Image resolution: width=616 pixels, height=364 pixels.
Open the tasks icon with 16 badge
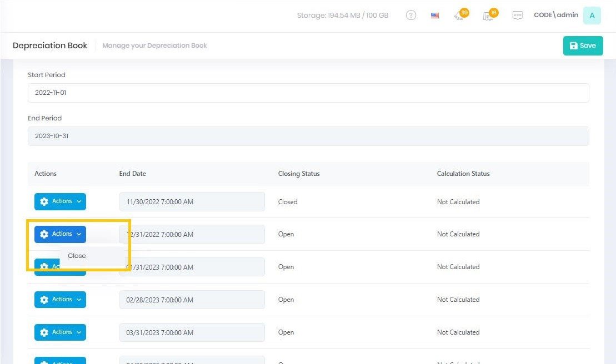[x=488, y=16]
